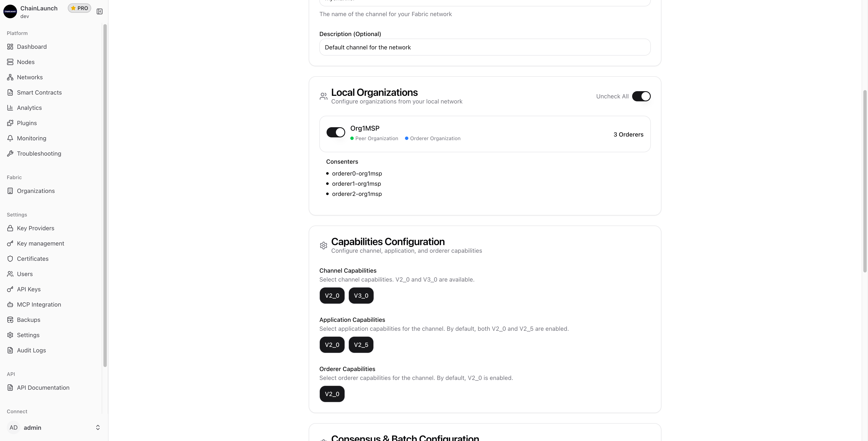Select the Nodes icon in the sidebar
The image size is (868, 441).
click(10, 62)
